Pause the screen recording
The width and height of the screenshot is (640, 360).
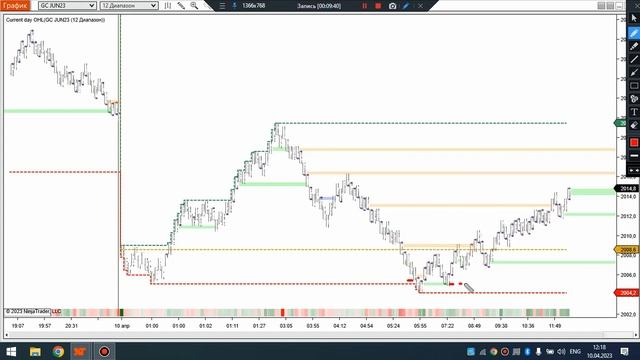click(364, 6)
